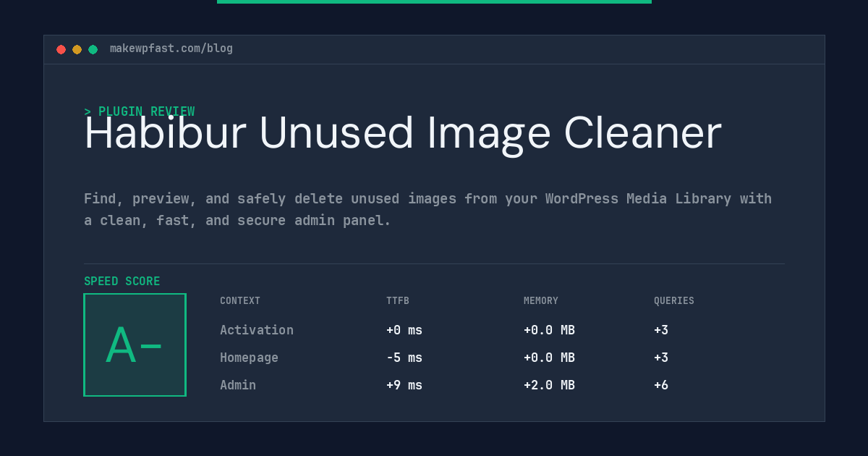Click the Activation TTFB value +0 ms
Image resolution: width=868 pixels, height=456 pixels.
point(404,330)
